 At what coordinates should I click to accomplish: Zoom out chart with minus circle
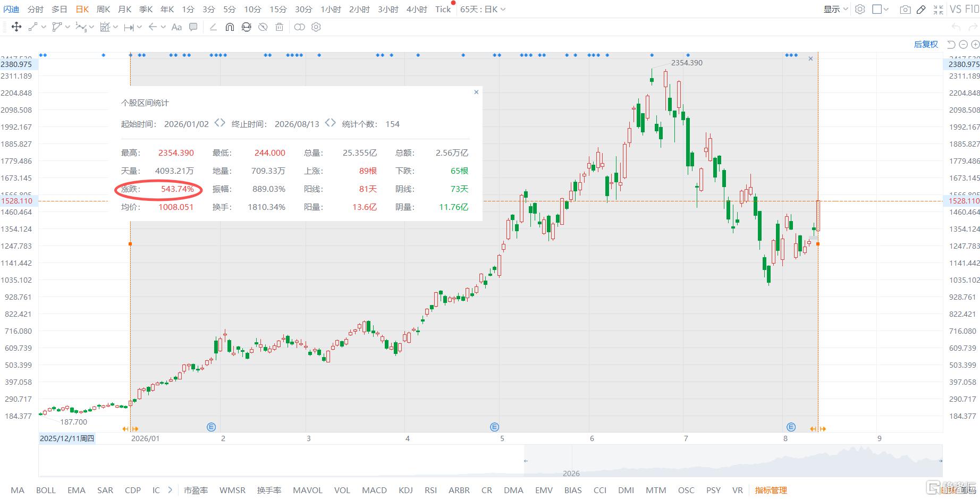pos(963,45)
